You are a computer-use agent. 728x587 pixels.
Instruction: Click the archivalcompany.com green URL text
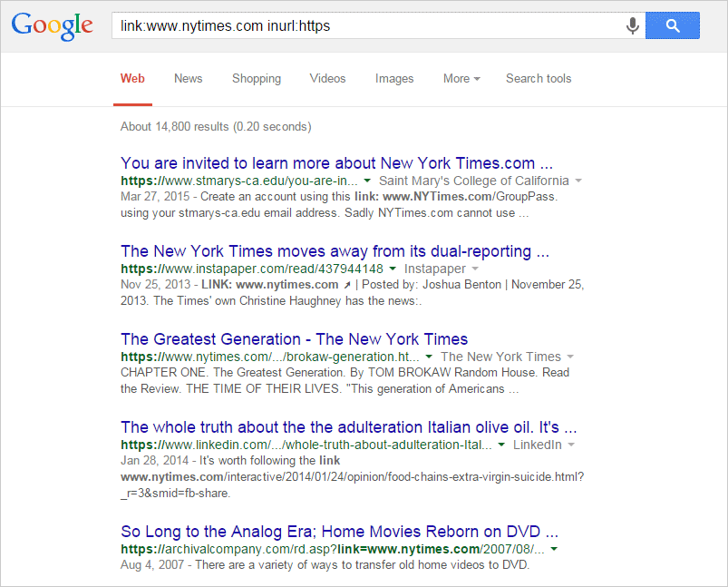tap(333, 550)
